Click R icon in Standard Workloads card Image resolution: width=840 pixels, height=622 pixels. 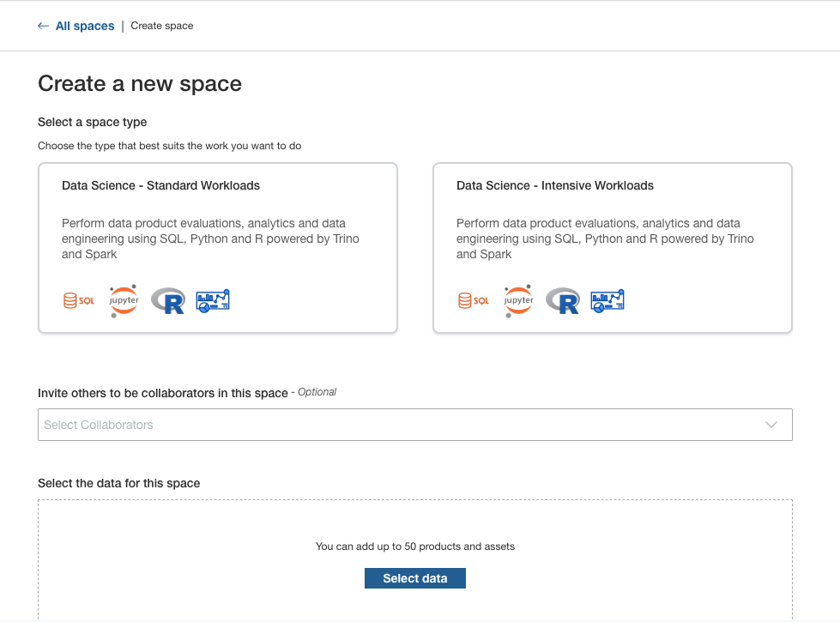coord(168,300)
